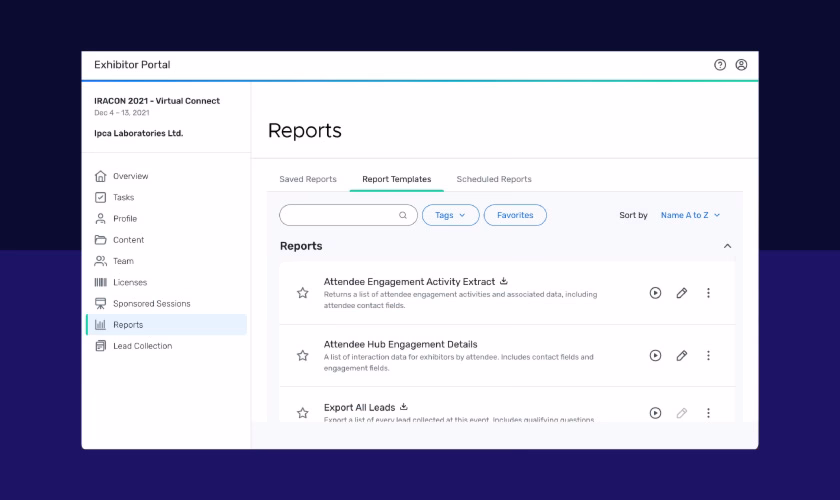Open more options for Attendee Hub Engagement Details
The width and height of the screenshot is (840, 500).
coord(708,355)
